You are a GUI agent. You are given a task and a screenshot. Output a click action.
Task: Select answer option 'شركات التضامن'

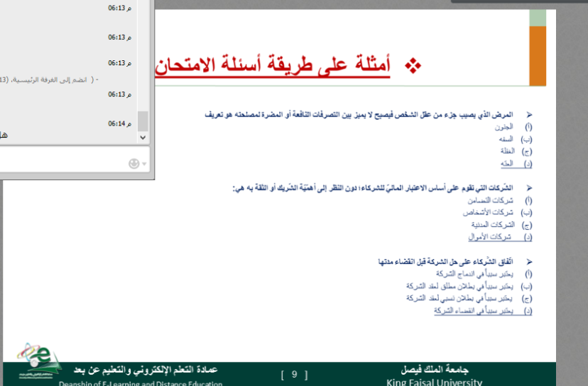pos(490,201)
